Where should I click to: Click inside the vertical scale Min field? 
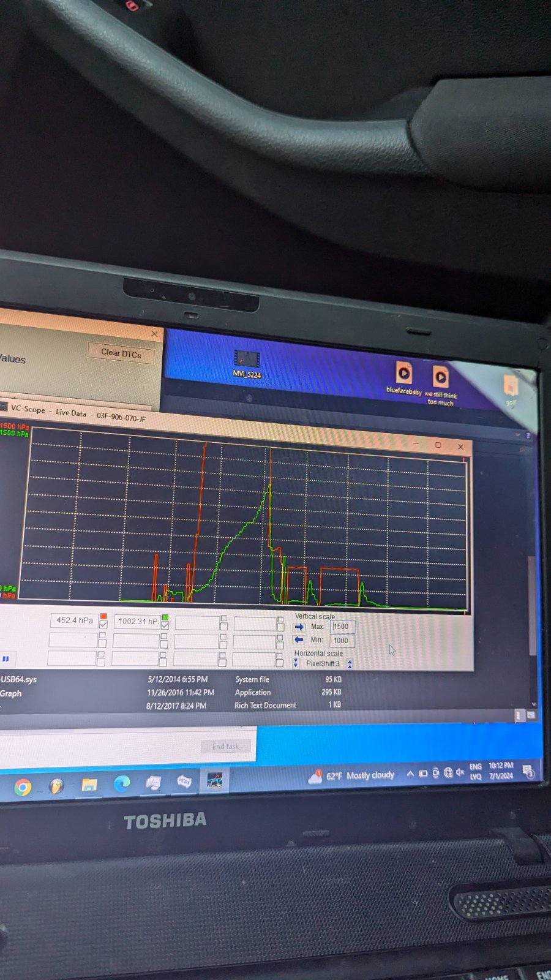(x=342, y=641)
